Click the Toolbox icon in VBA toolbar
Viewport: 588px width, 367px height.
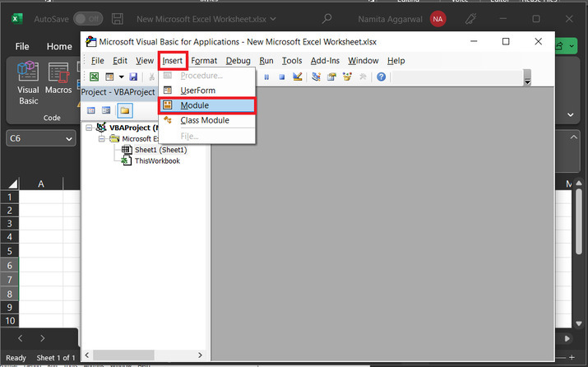coord(363,77)
